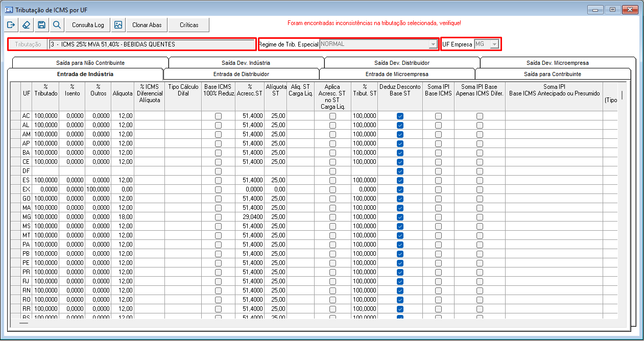Screen dimensions: 644x341
Task: Click the image picture toolbar icon
Action: coord(118,25)
